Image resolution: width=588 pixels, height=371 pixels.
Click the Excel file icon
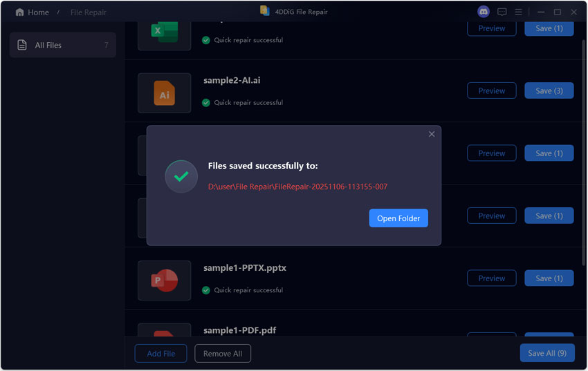tap(165, 32)
